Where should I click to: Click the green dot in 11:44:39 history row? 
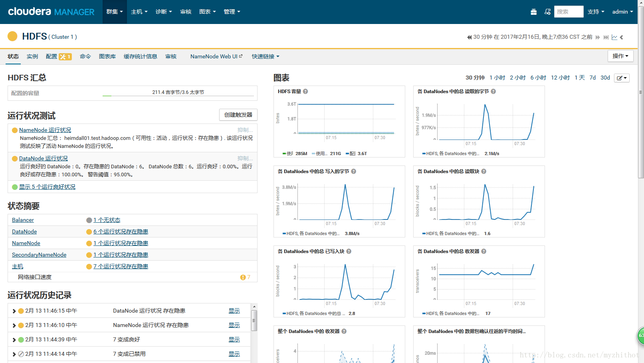coord(21,340)
